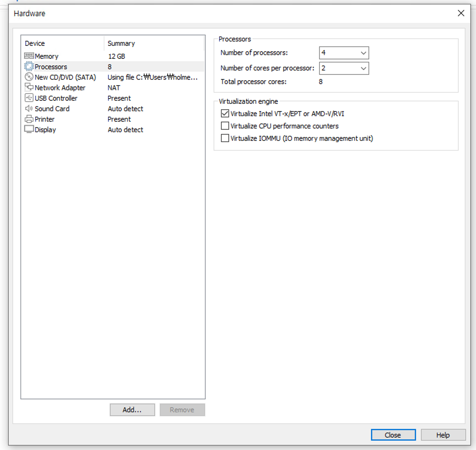Image resolution: width=476 pixels, height=450 pixels.
Task: Uncheck Virtualize Intel VT-x/EPT or AMD-V/RVI
Action: [225, 114]
